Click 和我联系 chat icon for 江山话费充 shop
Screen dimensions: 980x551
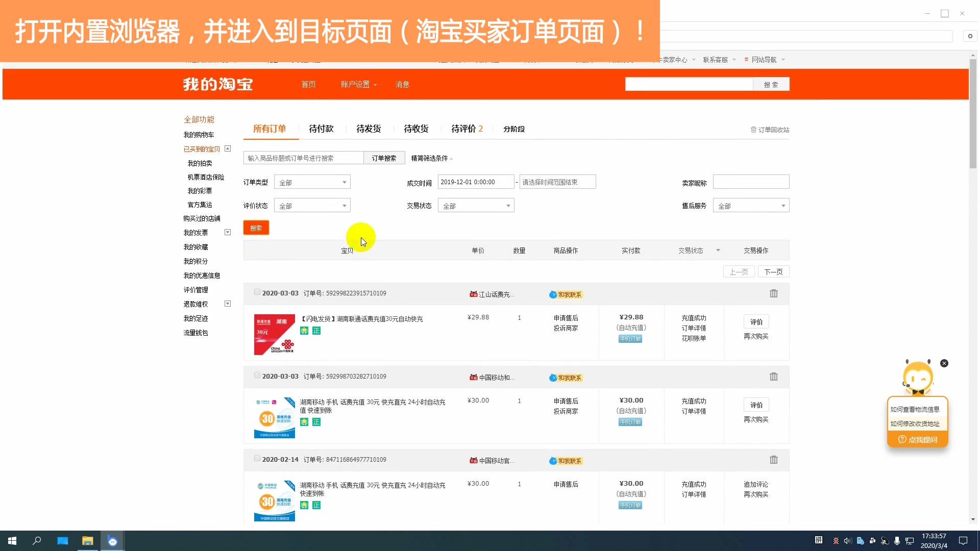pyautogui.click(x=566, y=294)
